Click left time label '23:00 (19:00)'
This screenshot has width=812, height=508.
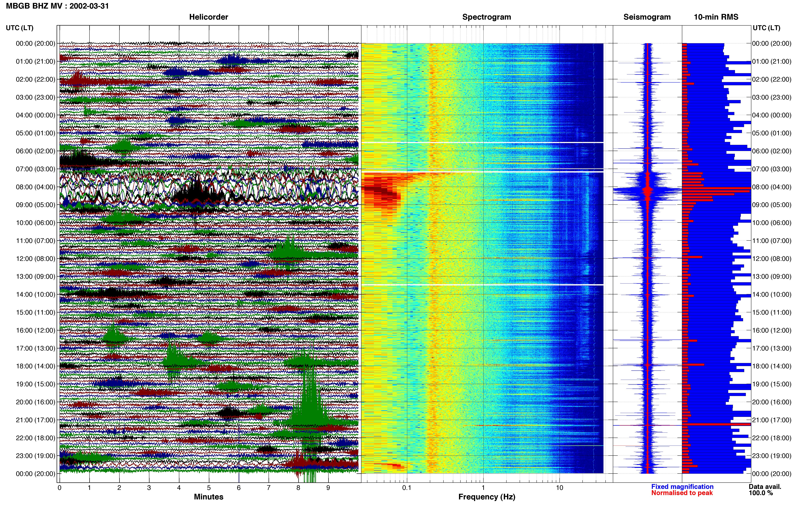pos(36,456)
